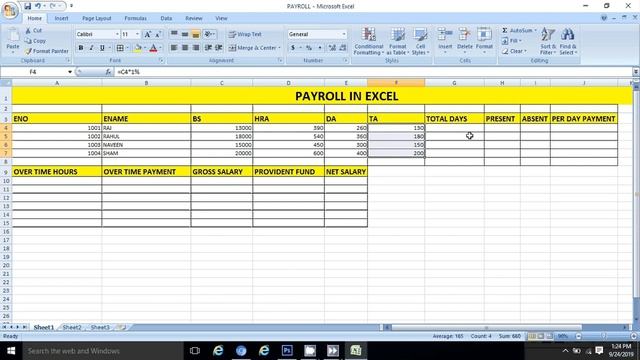The image size is (640, 360).
Task: Open Sort & Filter menu
Action: (x=548, y=41)
